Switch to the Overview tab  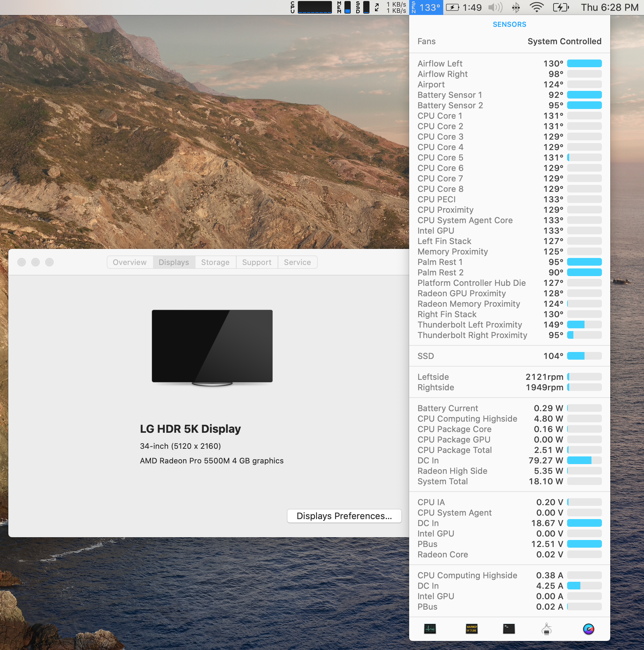[130, 262]
